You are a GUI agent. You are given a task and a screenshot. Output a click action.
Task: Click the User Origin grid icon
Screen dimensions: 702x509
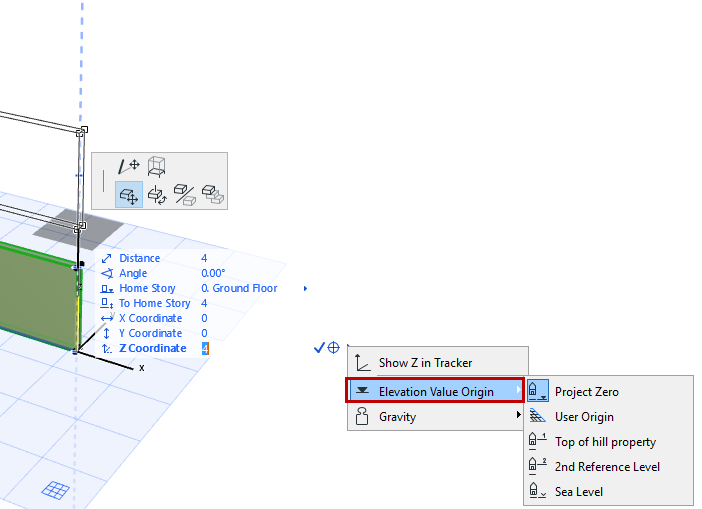[537, 416]
